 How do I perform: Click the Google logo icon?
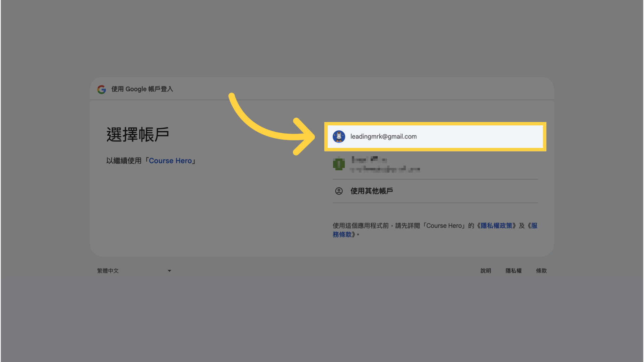pyautogui.click(x=102, y=89)
